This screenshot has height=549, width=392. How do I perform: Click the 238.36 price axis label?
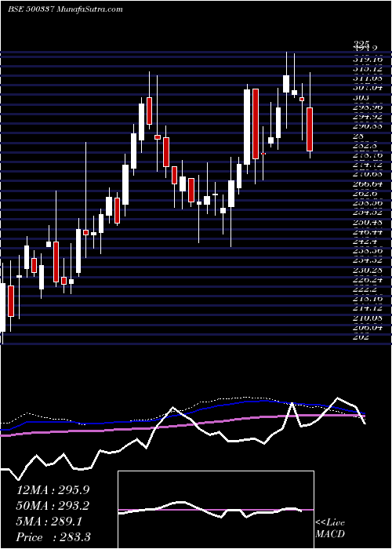[x=368, y=251]
